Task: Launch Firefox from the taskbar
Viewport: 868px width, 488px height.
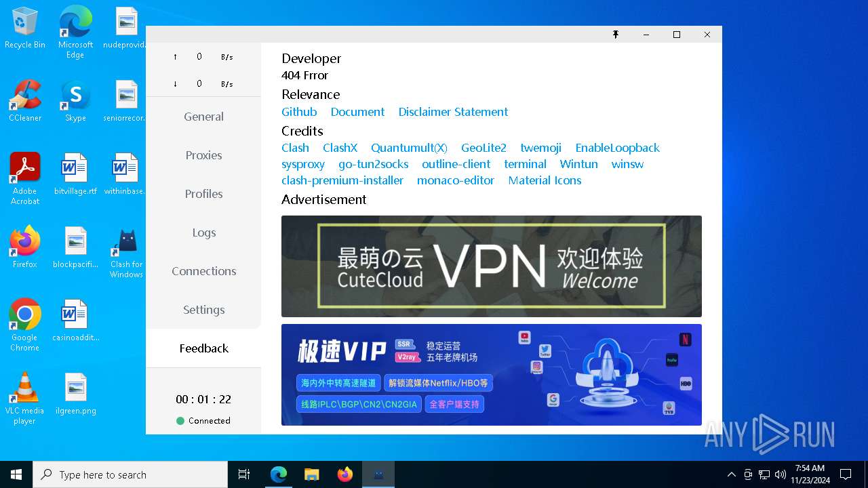Action: coord(345,474)
